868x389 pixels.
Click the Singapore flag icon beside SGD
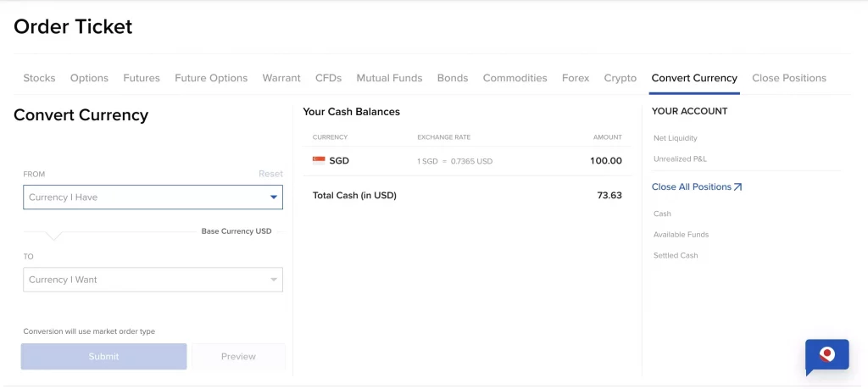[319, 160]
